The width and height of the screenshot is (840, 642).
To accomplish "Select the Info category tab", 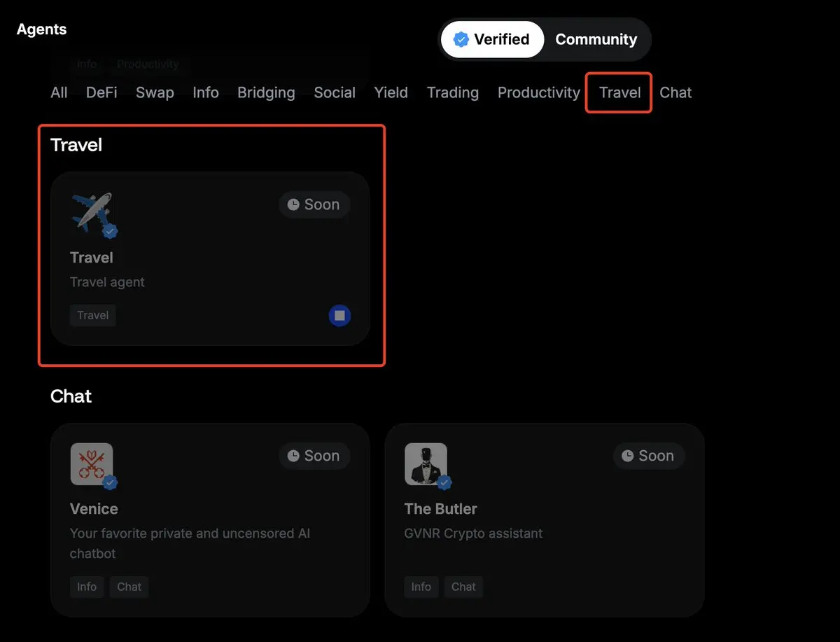I will [206, 92].
